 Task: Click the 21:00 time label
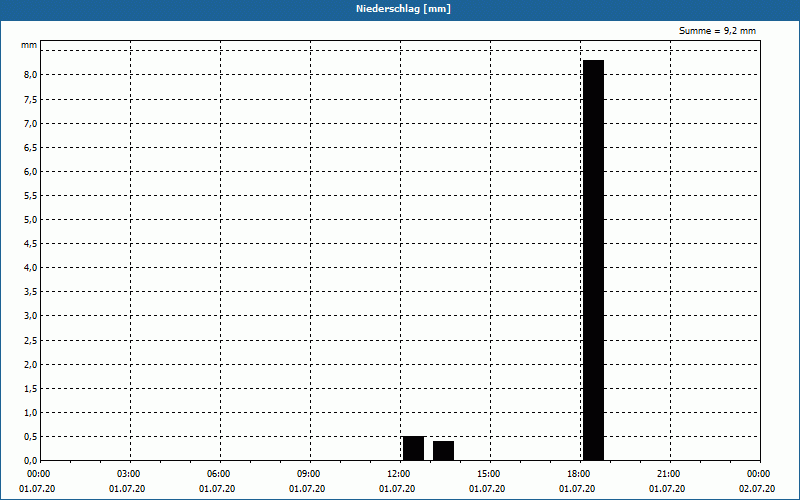669,474
